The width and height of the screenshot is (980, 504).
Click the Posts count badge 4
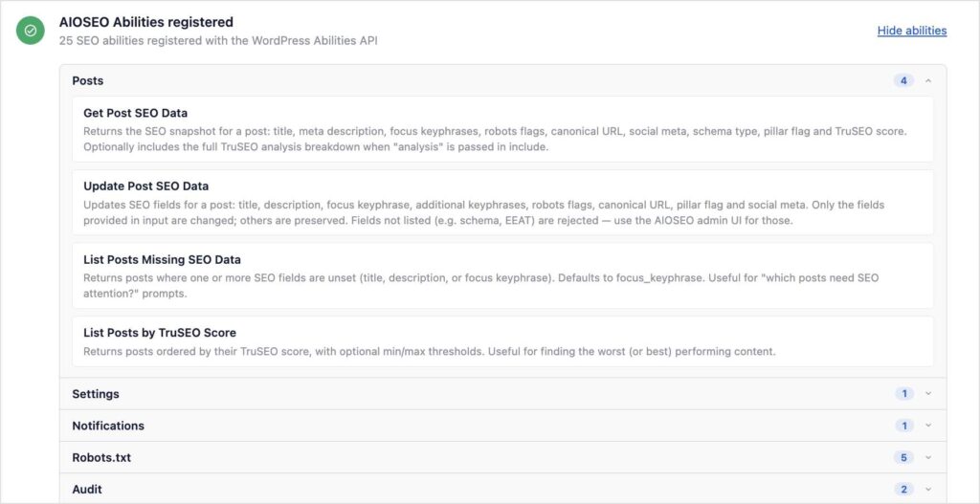[903, 80]
